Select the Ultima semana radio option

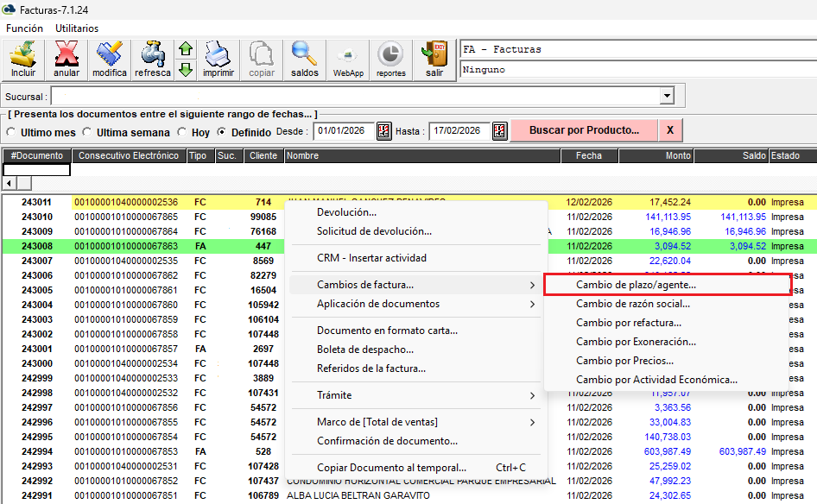87,132
